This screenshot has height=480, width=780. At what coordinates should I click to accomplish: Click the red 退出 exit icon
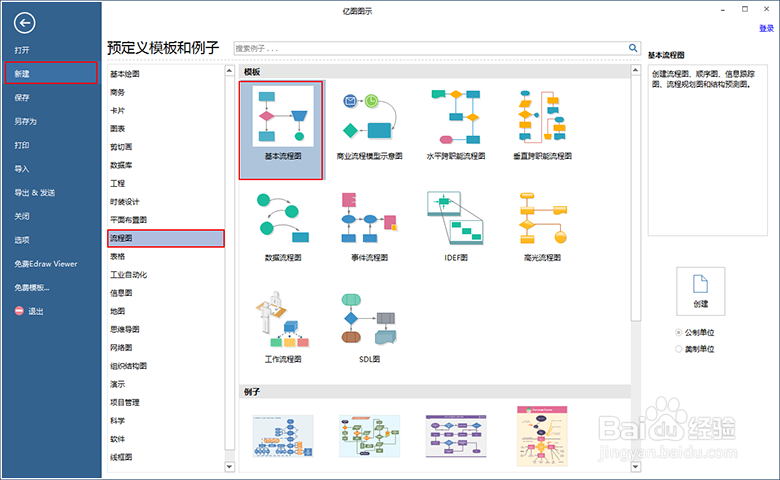19,311
